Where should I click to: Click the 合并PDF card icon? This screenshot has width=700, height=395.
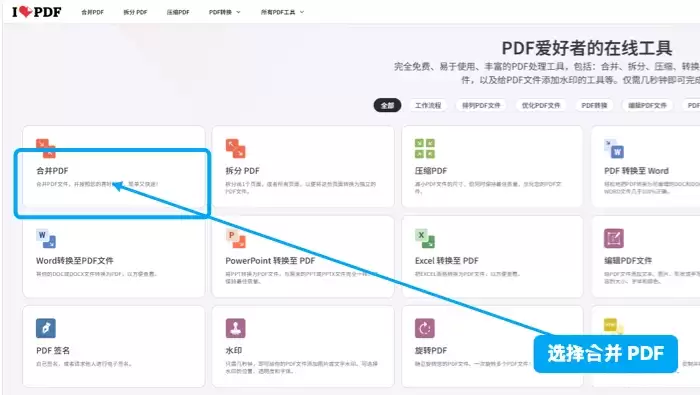[x=46, y=148]
